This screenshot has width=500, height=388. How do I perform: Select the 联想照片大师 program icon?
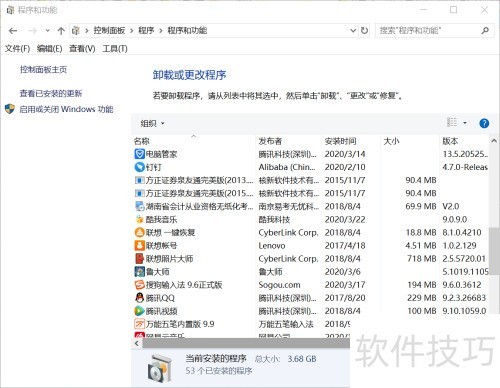(x=139, y=259)
